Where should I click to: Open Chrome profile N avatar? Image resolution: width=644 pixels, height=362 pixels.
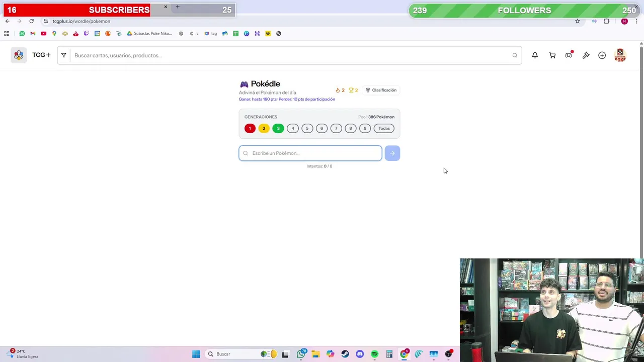click(x=624, y=21)
